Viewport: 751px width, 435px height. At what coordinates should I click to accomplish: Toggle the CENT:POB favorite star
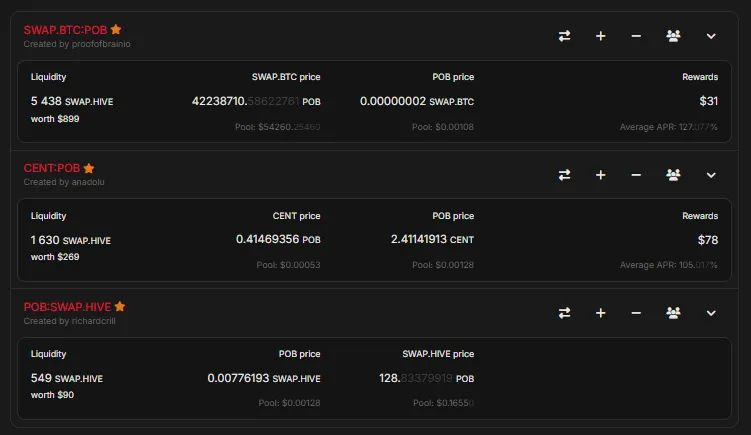pos(89,168)
